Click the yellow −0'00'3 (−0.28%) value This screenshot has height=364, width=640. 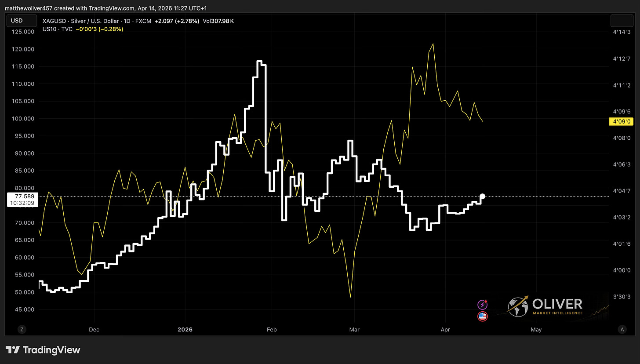(99, 29)
